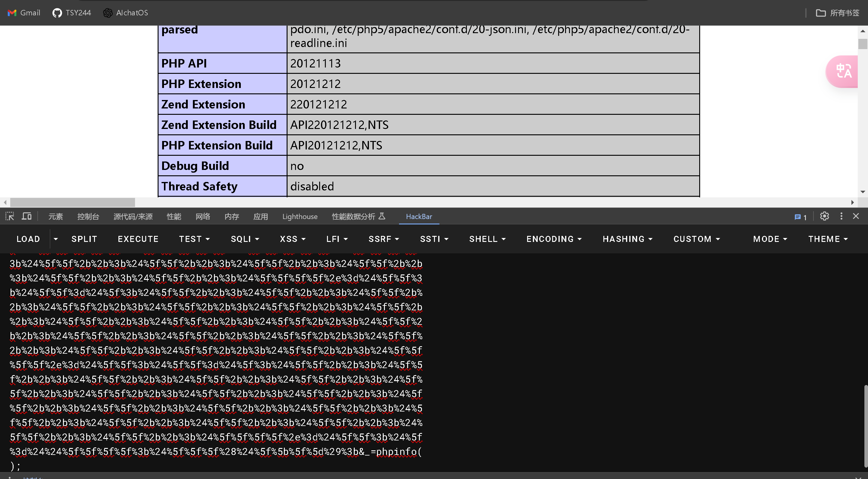Click the issues counter message badge
868x479 pixels.
pyautogui.click(x=800, y=217)
